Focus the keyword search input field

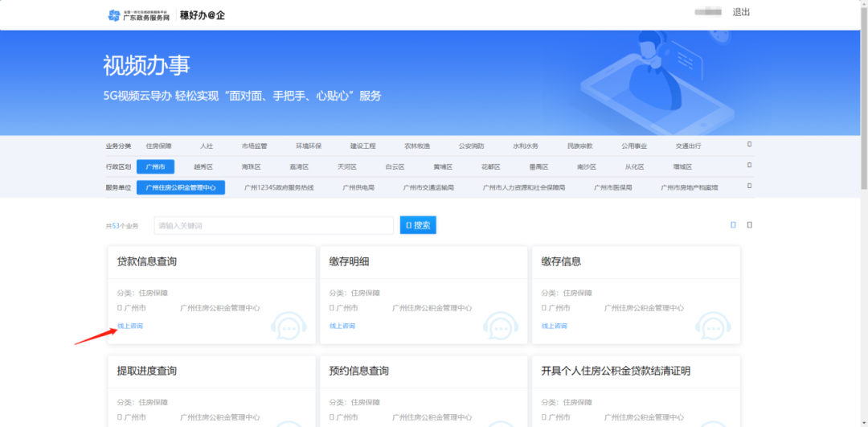274,225
